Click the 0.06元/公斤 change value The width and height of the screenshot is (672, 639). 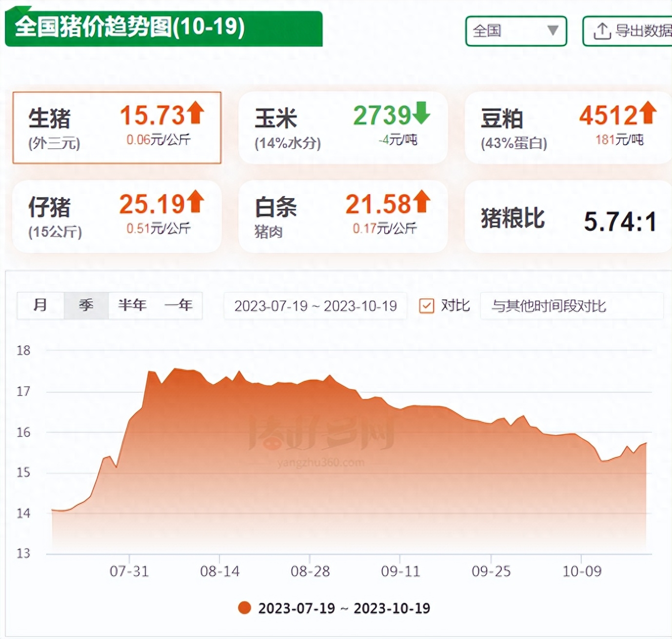coord(158,140)
